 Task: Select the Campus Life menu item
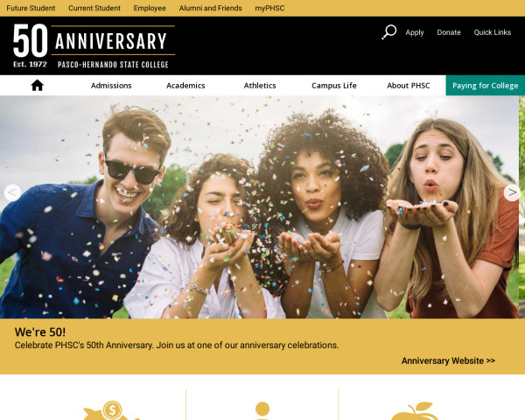(x=334, y=86)
